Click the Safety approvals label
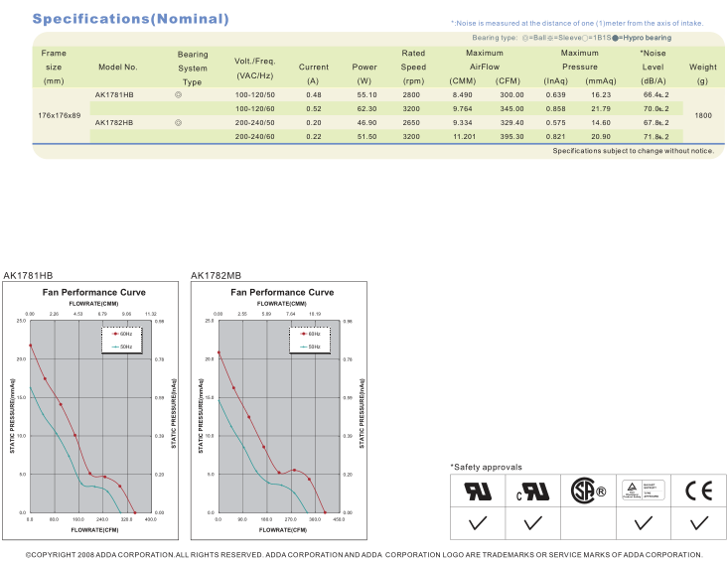This screenshot has height=562, width=728. [x=486, y=467]
